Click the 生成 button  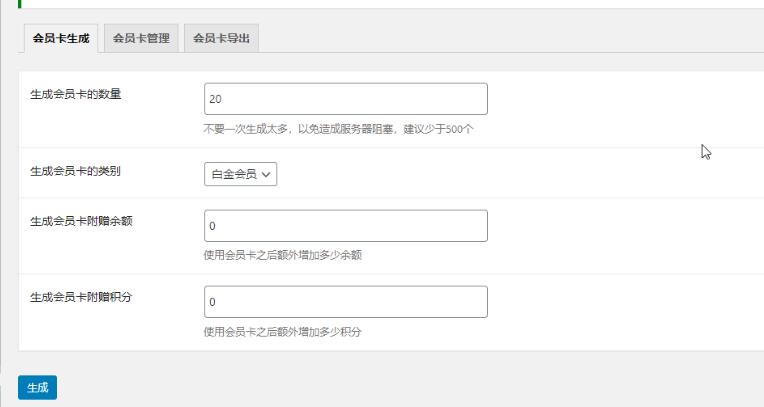pos(38,388)
